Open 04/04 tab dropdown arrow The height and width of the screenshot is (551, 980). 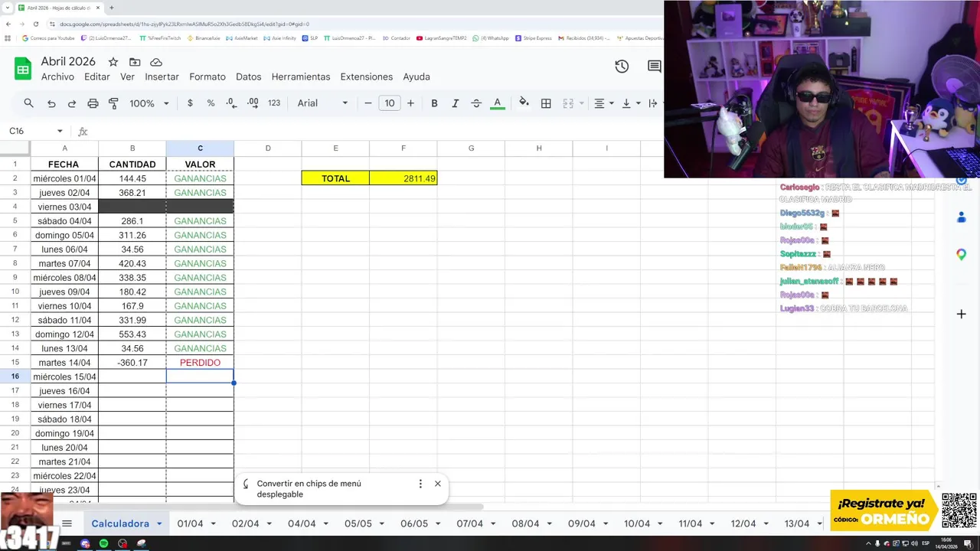[326, 523]
